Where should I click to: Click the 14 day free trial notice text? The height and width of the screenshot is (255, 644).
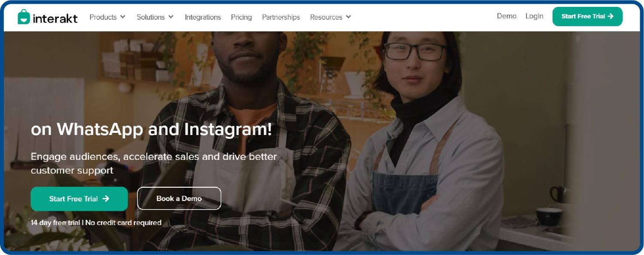tap(96, 222)
